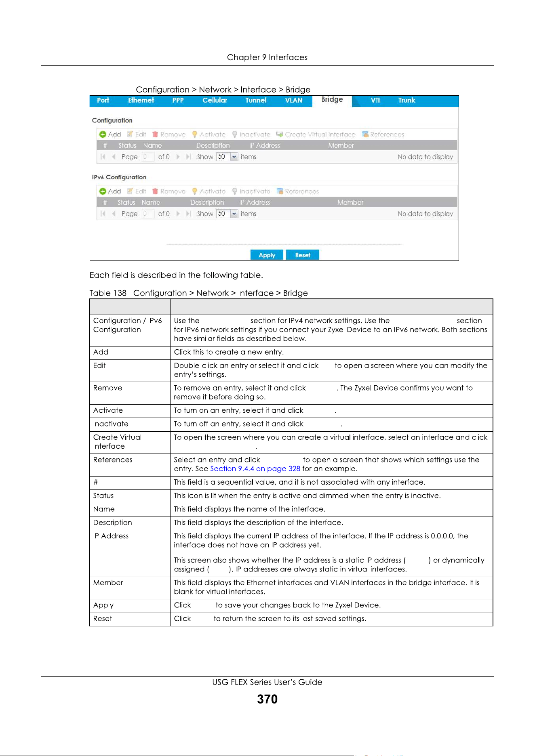Click the Remove icon in the IPv6 Configuration section
Image resolution: width=535 pixels, height=756 pixels.
point(155,191)
